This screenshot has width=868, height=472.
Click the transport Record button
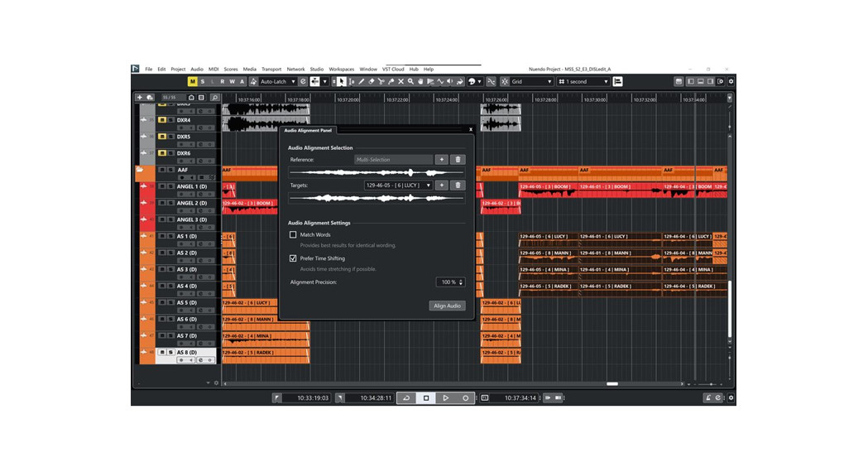(x=466, y=397)
